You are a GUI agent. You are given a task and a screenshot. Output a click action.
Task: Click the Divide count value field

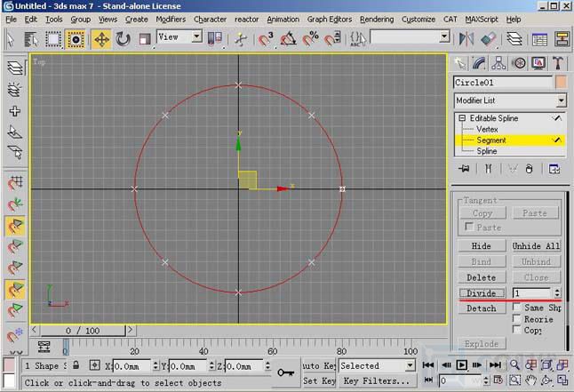click(x=532, y=293)
